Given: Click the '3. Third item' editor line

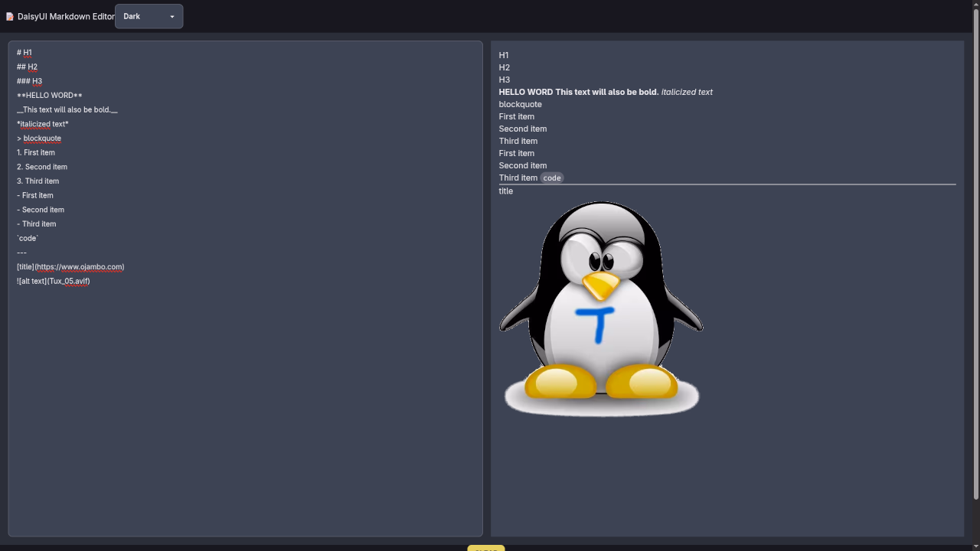Looking at the screenshot, I should (x=38, y=181).
